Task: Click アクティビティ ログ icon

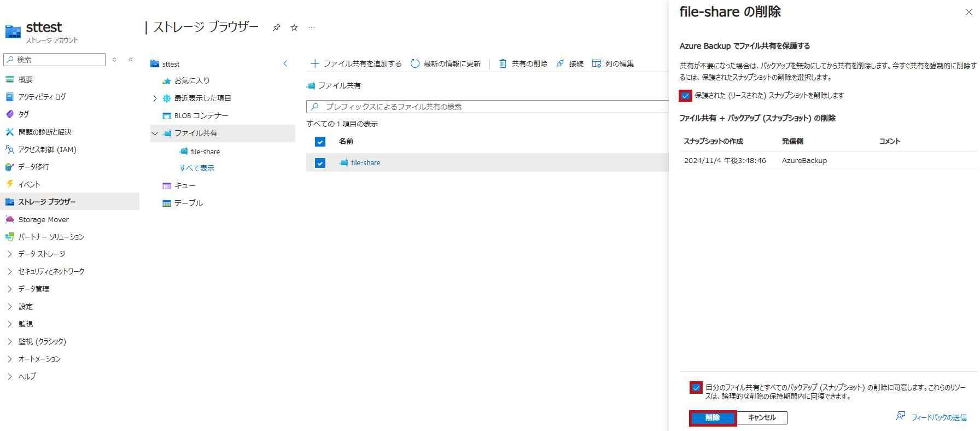Action: 10,97
